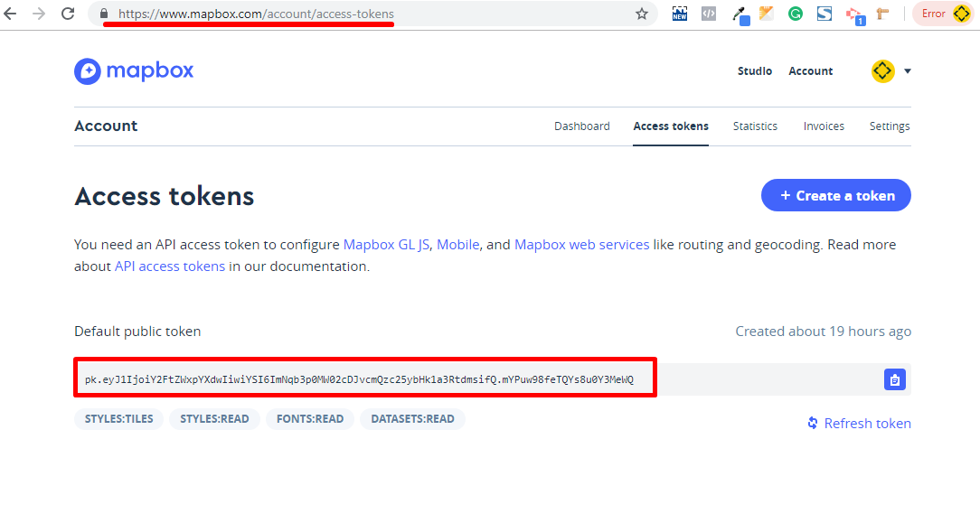Follow the Mobile link
The image size is (980, 514).
click(x=458, y=244)
